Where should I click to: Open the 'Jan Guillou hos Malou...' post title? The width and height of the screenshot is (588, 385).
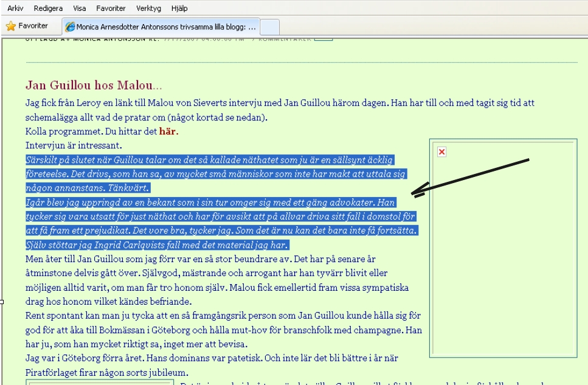click(x=94, y=85)
